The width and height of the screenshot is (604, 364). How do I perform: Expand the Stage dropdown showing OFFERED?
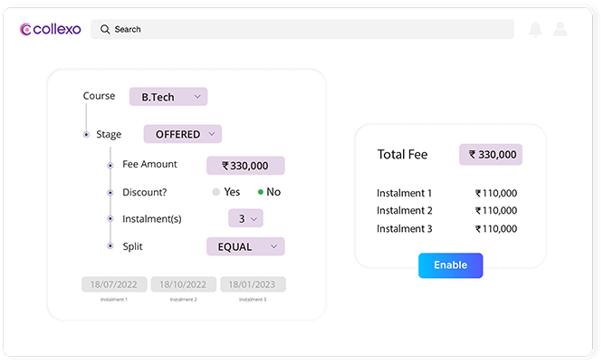point(182,134)
